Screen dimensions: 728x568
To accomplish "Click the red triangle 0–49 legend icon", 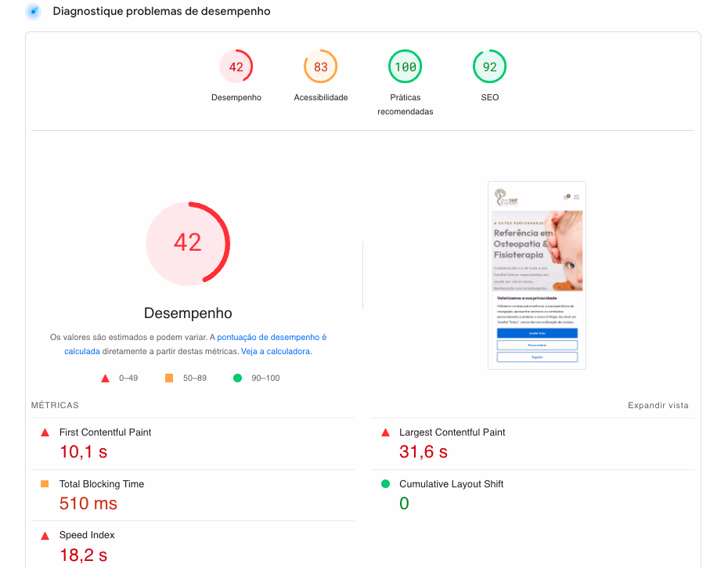I will (x=105, y=378).
